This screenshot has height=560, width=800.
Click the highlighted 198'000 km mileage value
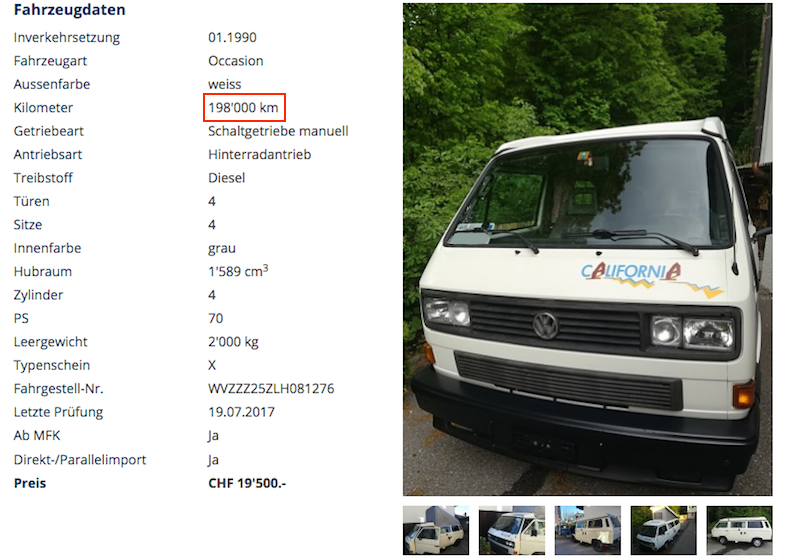point(243,108)
